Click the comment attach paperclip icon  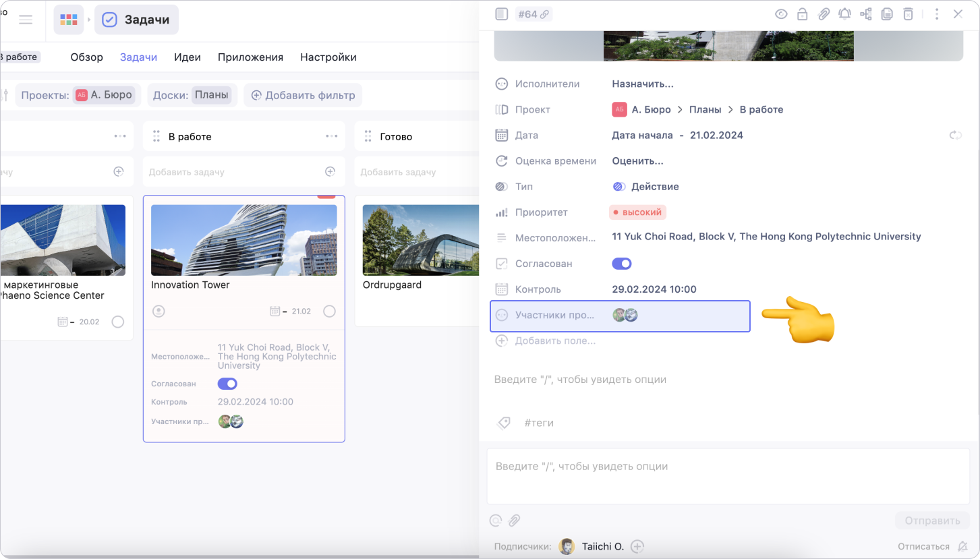pyautogui.click(x=515, y=520)
